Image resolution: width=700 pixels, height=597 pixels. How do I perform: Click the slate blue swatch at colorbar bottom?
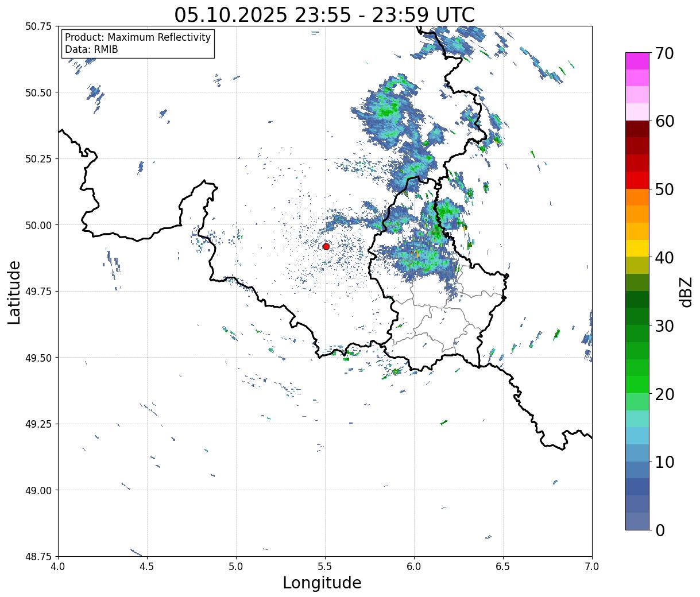[x=637, y=521]
